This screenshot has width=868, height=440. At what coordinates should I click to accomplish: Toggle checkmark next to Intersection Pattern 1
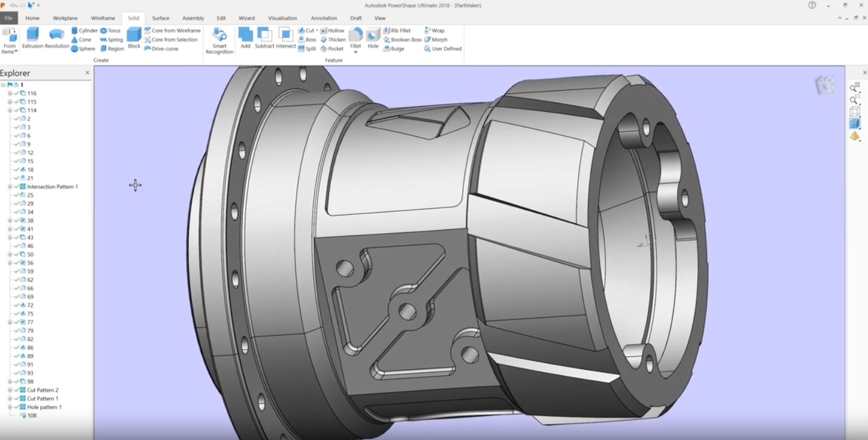17,187
